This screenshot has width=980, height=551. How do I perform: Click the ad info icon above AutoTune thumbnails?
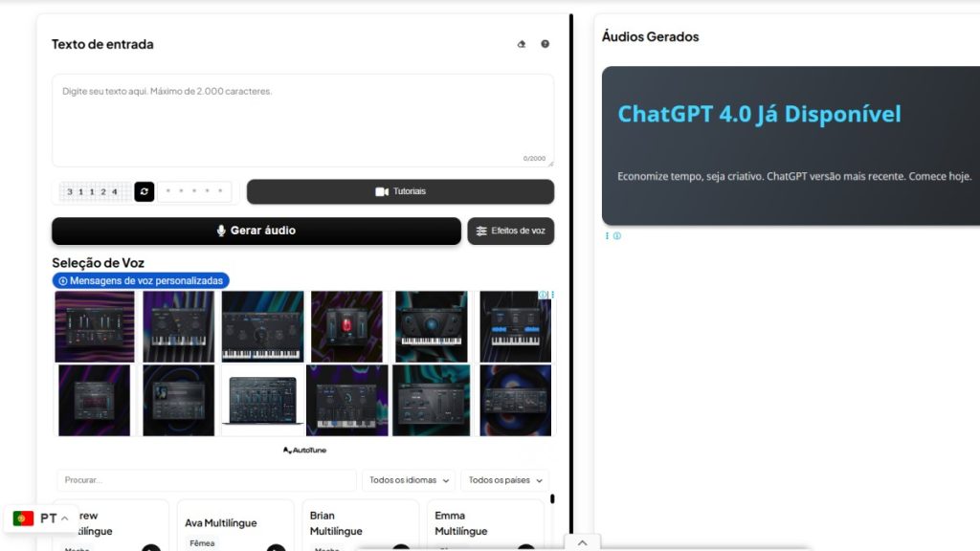pyautogui.click(x=543, y=296)
